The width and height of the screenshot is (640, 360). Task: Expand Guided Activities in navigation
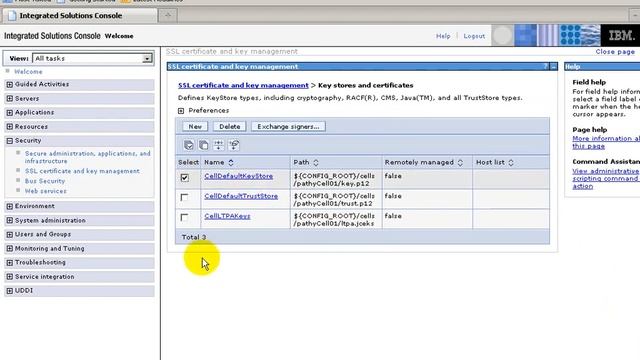coord(10,84)
